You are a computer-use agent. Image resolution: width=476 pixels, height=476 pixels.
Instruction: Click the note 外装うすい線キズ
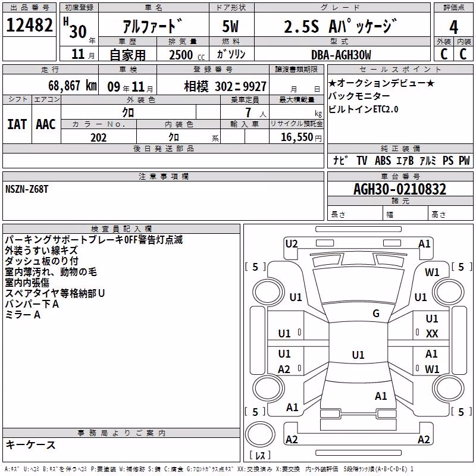click(x=41, y=250)
